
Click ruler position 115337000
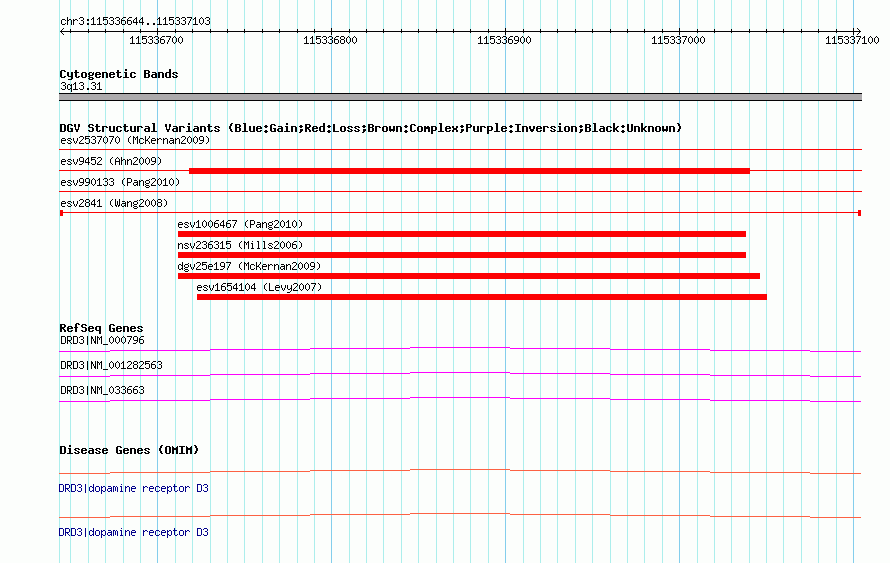(678, 40)
